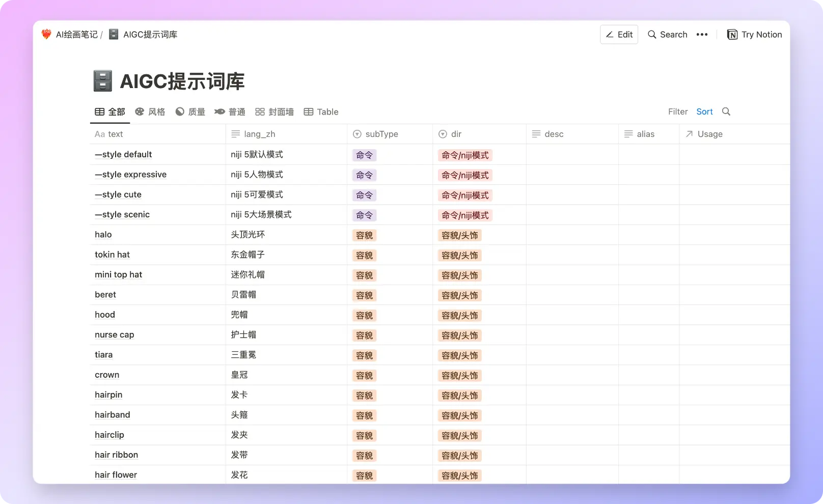Go to AI绘画笔记 breadcrumb link
The height and width of the screenshot is (504, 823).
point(76,35)
